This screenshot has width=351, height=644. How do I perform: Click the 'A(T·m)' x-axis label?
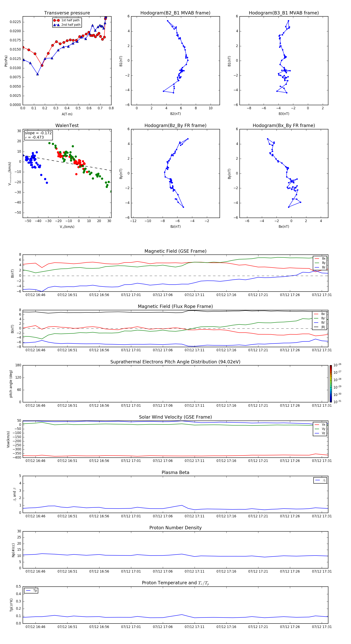click(67, 114)
